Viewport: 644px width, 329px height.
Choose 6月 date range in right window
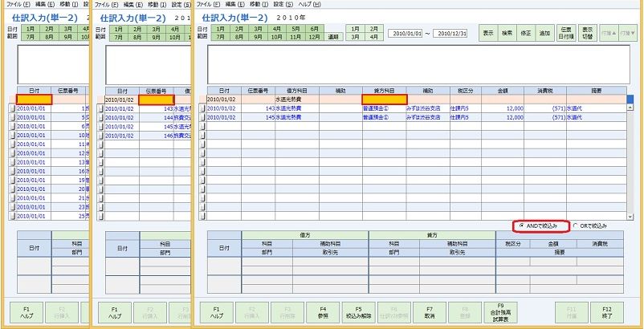click(315, 29)
